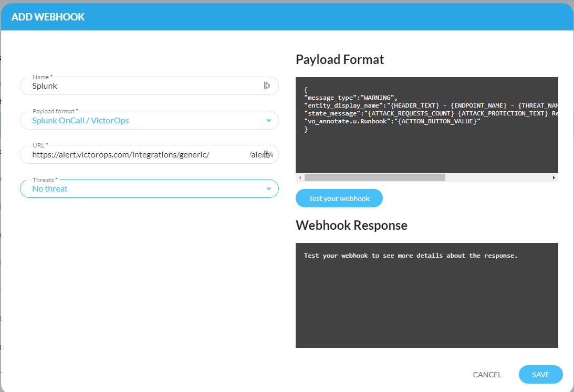This screenshot has height=392, width=574.
Task: Click the vo_annotate.u.Runbook payload line
Action: click(392, 121)
